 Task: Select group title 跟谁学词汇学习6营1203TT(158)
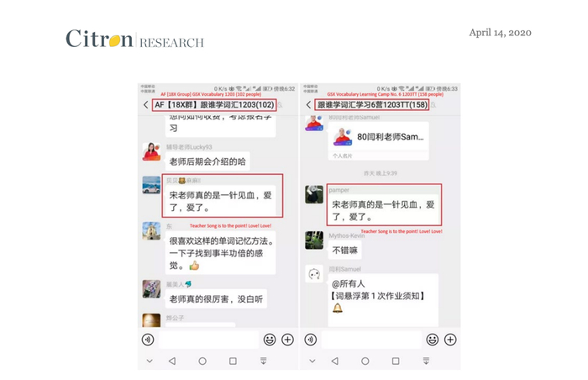click(372, 105)
